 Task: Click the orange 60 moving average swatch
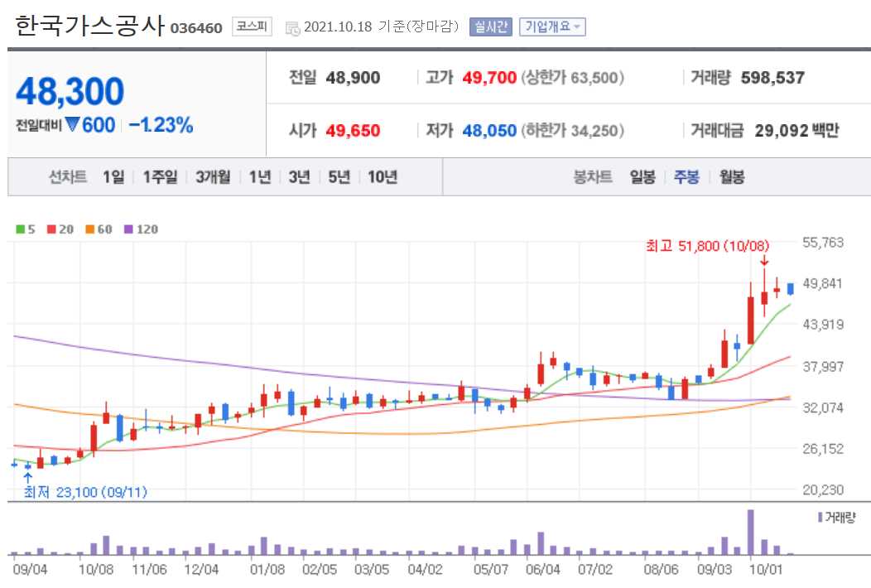pyautogui.click(x=90, y=229)
